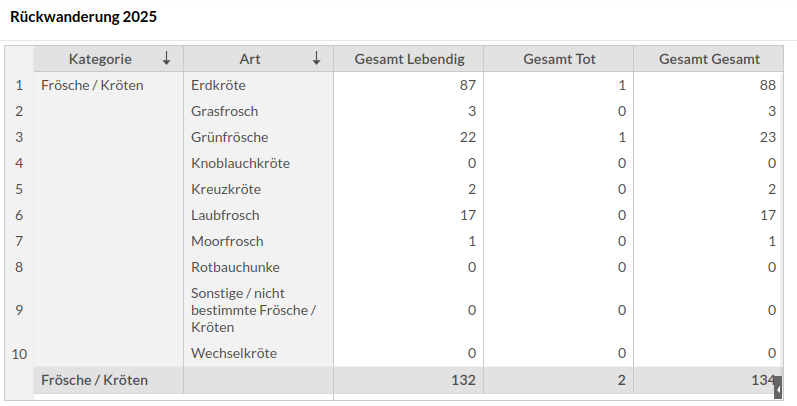Screen dimensions: 797x406
Task: Select the Gesamt Tot column header
Action: 559,59
